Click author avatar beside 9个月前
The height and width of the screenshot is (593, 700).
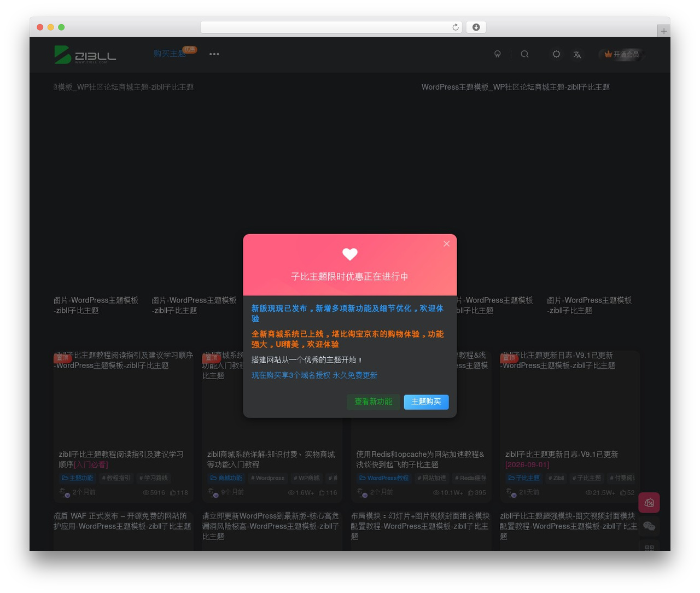(x=213, y=492)
